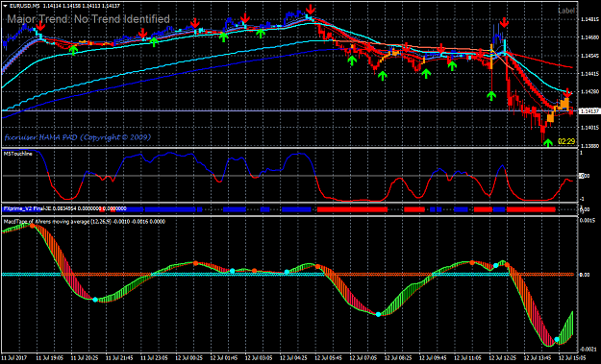Click the 1.14680 price scale label

pos(589,37)
